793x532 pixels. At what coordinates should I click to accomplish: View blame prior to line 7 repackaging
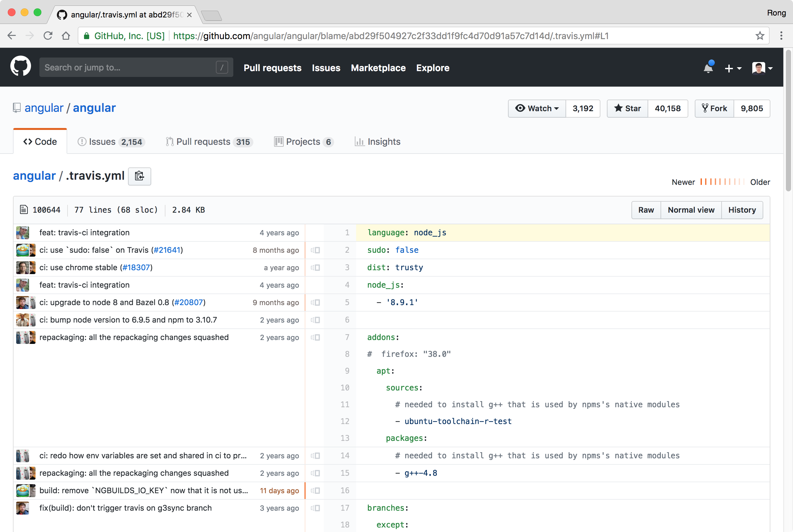pyautogui.click(x=315, y=337)
